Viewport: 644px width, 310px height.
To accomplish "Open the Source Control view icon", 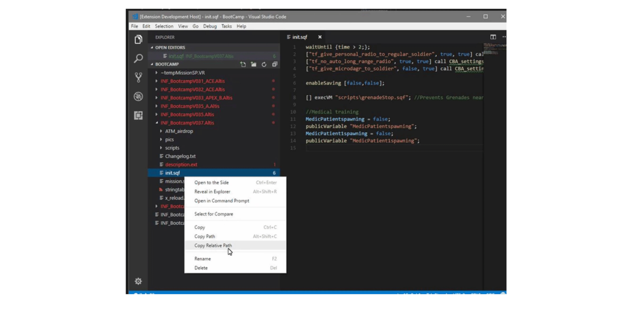I will pos(138,77).
